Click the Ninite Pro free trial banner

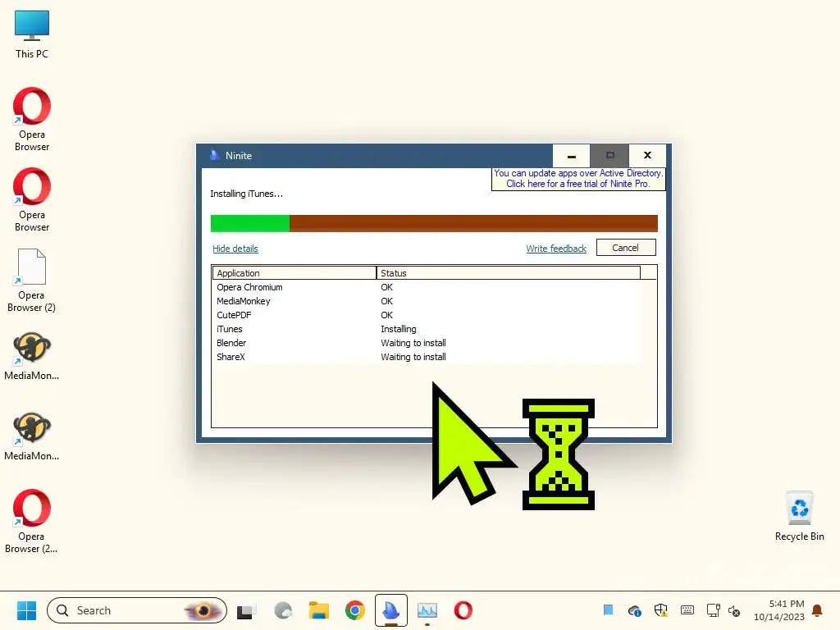pyautogui.click(x=578, y=178)
